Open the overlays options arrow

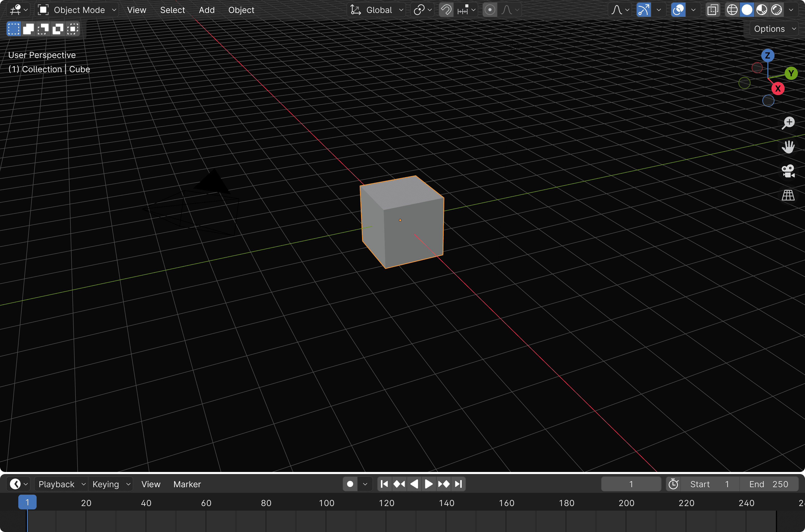[x=693, y=10]
